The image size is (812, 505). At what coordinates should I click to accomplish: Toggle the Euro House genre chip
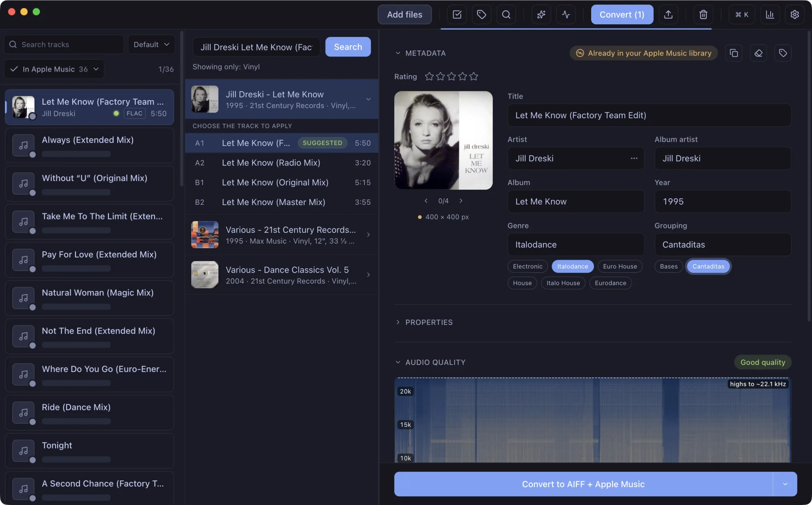pos(620,267)
